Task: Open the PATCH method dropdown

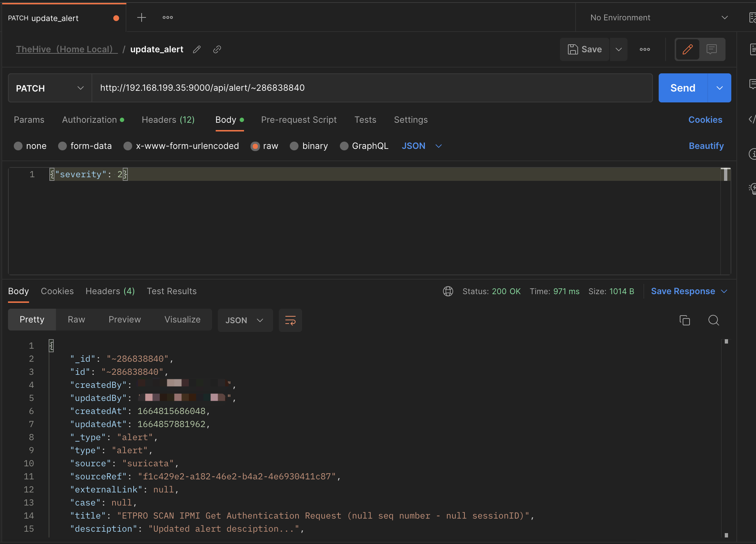Action: pyautogui.click(x=50, y=88)
